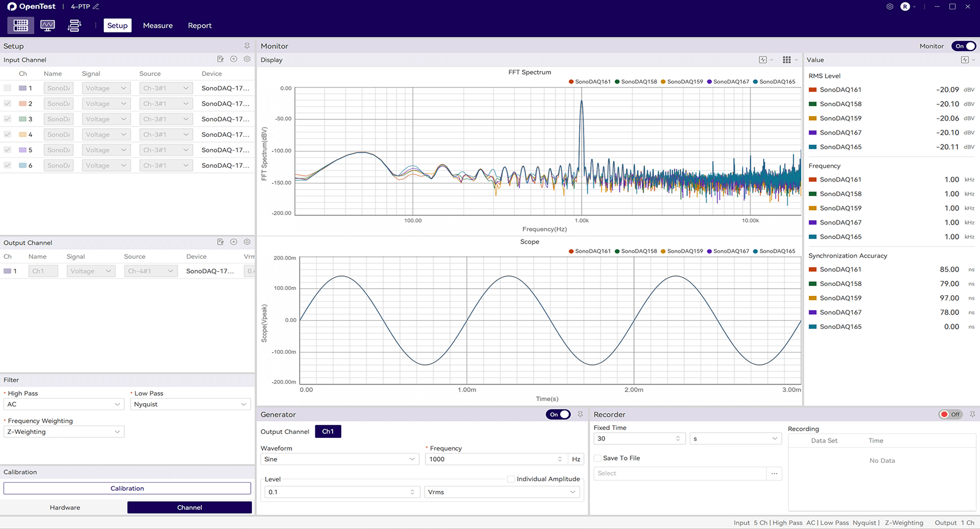Pin the Generator panel
980x529 pixels.
coord(580,414)
